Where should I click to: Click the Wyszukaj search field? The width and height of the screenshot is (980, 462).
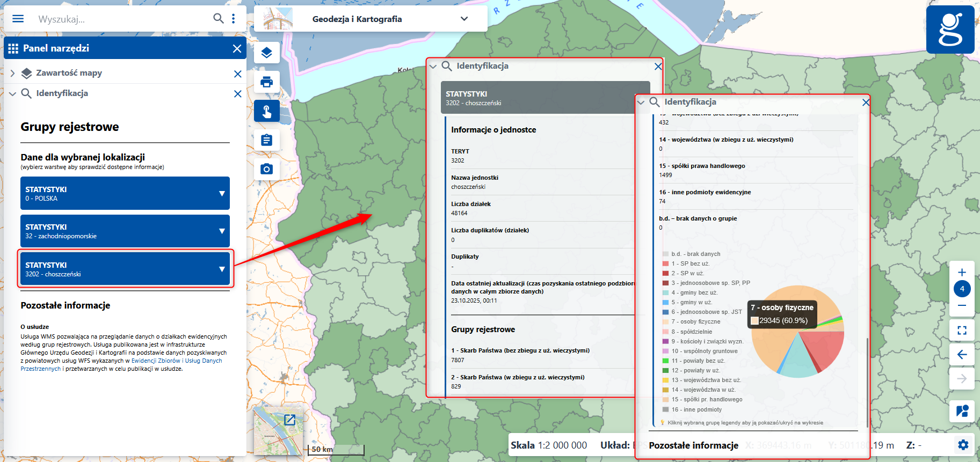121,19
